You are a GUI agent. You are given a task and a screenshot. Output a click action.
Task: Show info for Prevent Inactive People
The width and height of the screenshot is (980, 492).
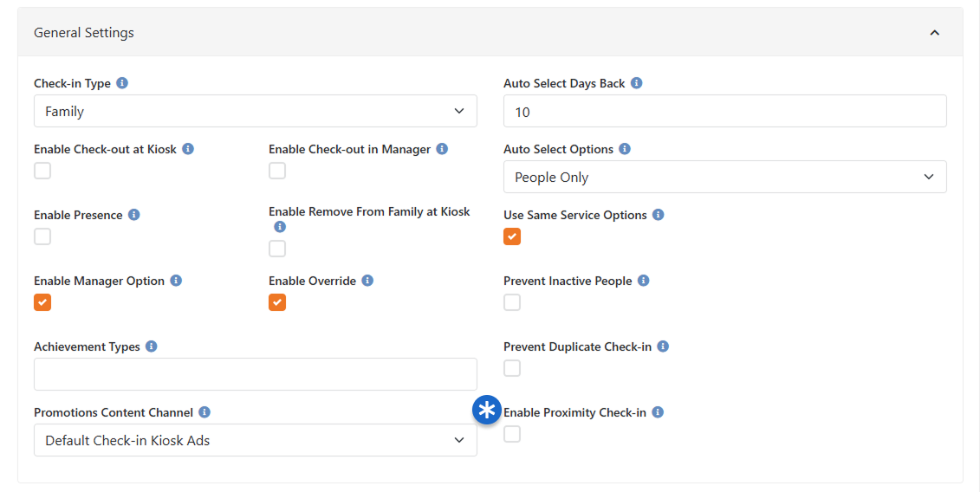643,281
